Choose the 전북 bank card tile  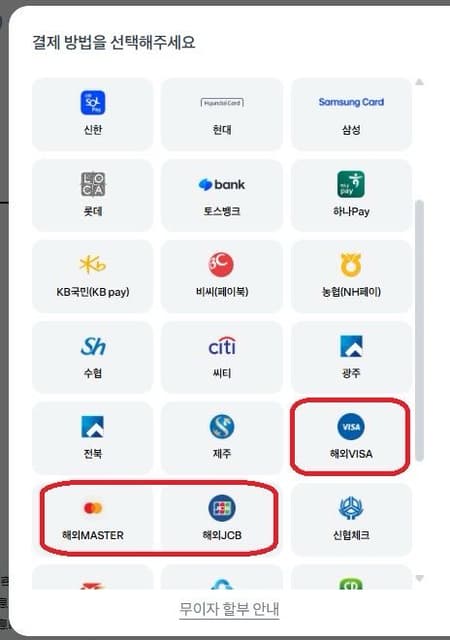click(93, 438)
